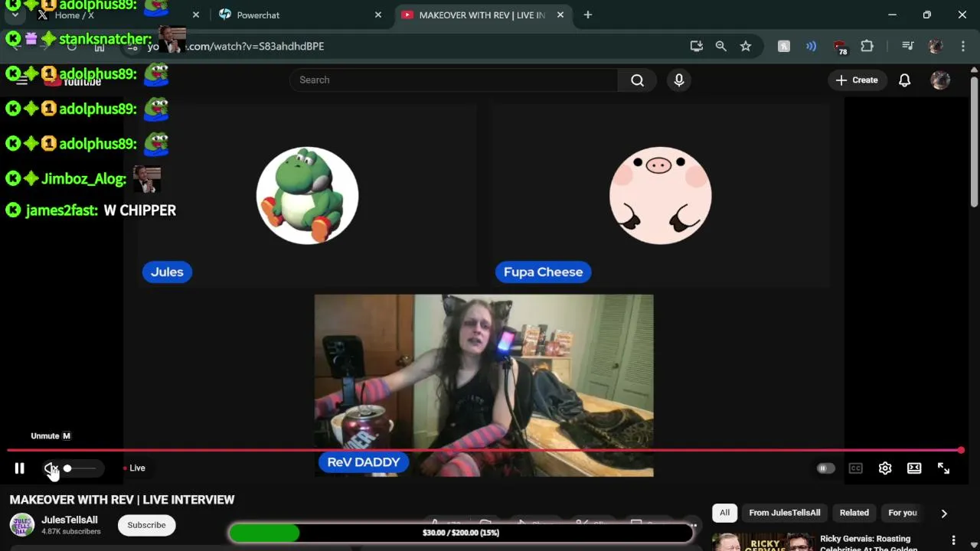Click the install app icon in address bar
Image resolution: width=980 pixels, height=551 pixels.
(697, 46)
